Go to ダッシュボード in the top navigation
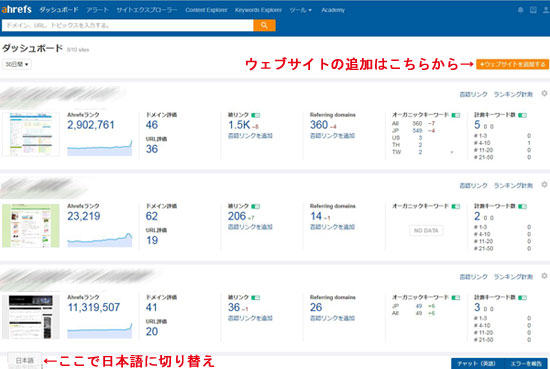 pos(59,10)
